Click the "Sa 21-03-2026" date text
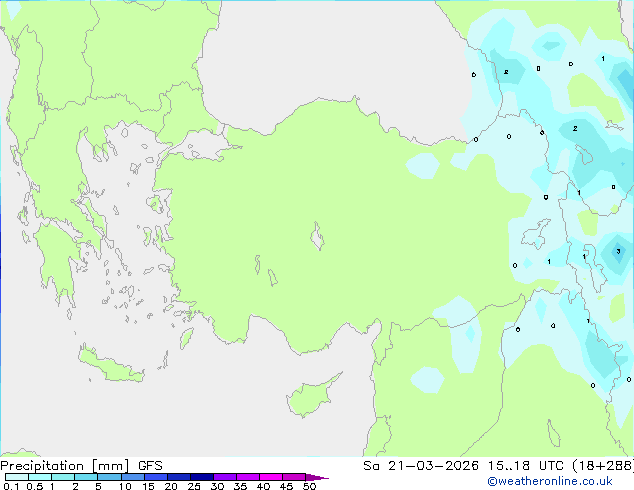The image size is (634, 490). 421,466
